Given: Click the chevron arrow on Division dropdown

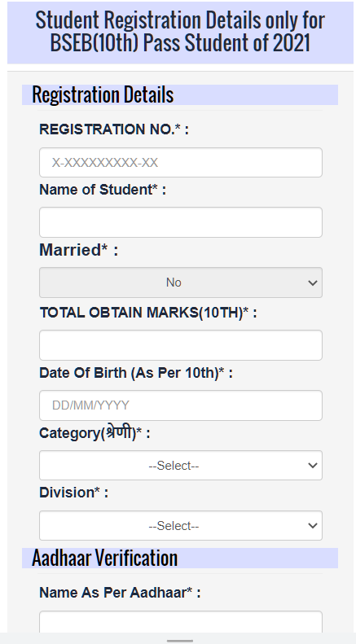Looking at the screenshot, I should [x=313, y=526].
